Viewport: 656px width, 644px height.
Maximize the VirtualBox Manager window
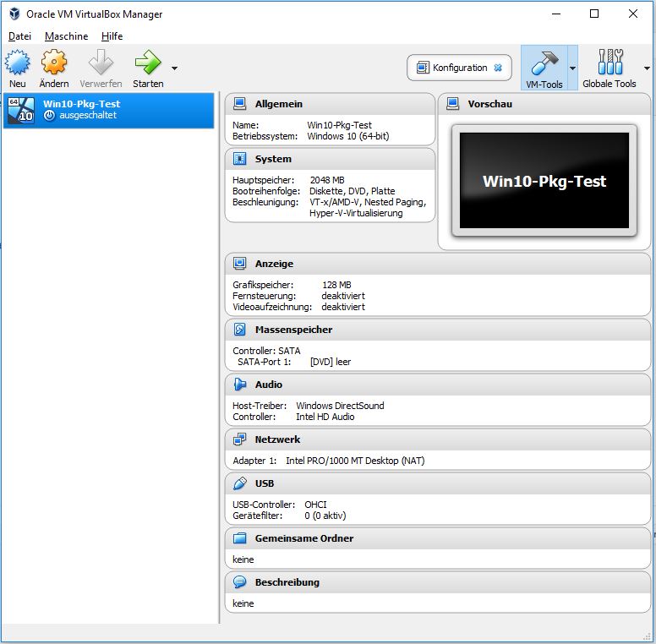tap(594, 14)
